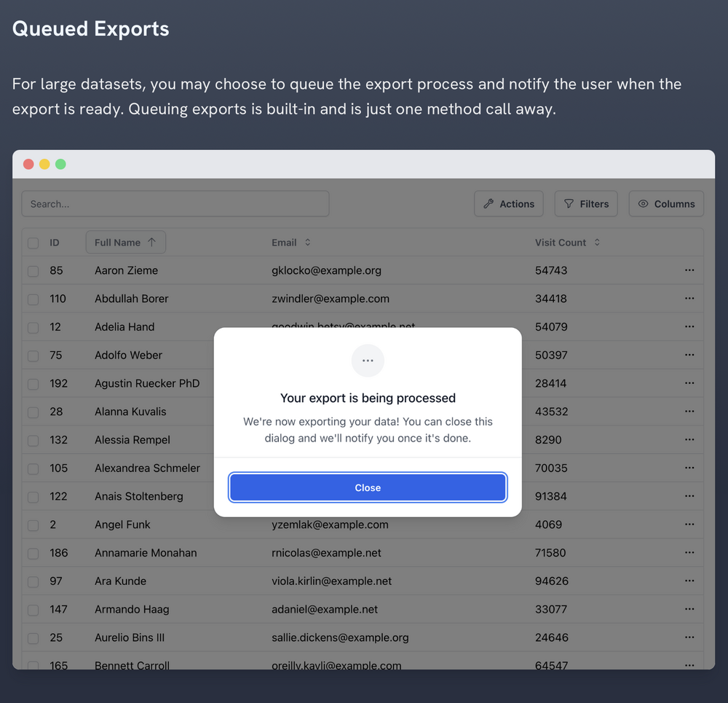728x703 pixels.
Task: Open the Filters panel
Action: [586, 203]
